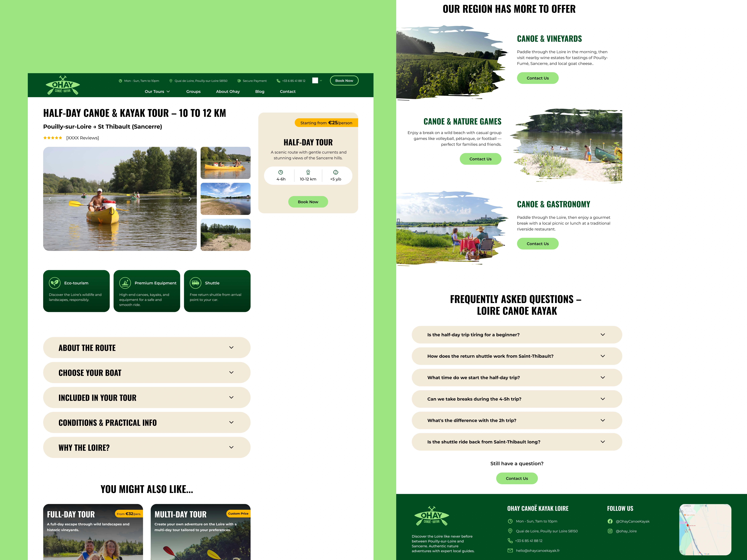Click the footer phone icon

510,541
